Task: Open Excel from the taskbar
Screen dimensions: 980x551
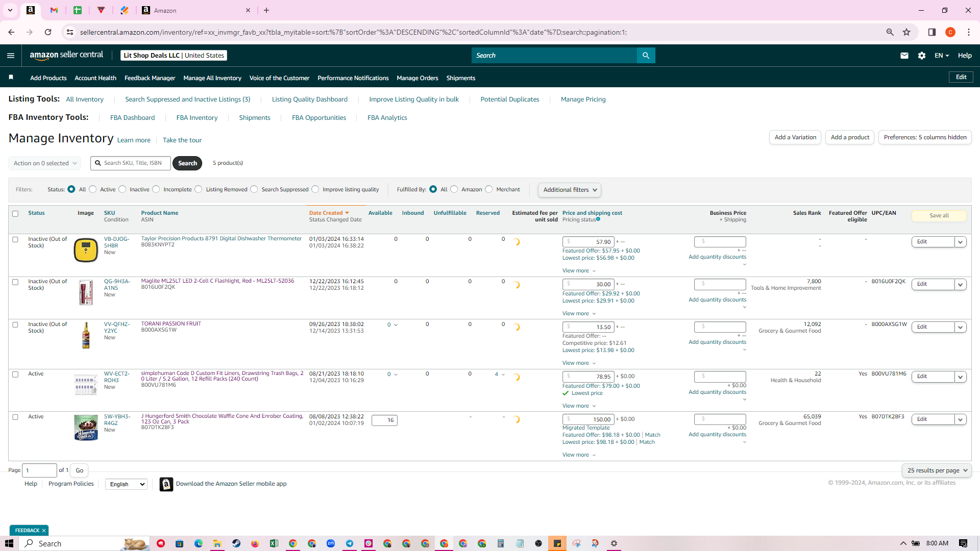Action: (x=274, y=543)
